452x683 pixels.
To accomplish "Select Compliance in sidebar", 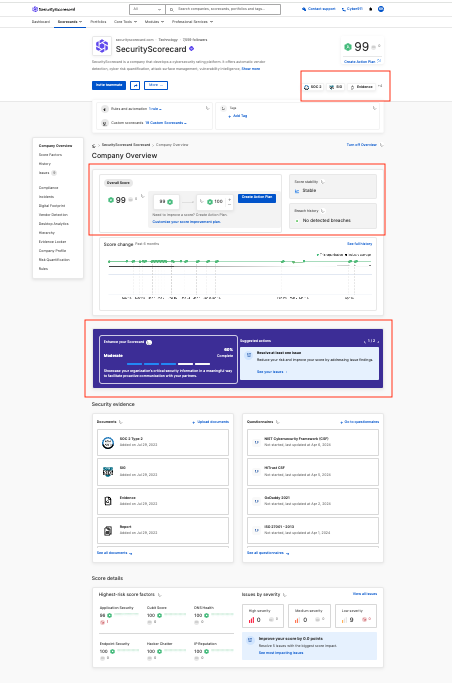I will pyautogui.click(x=48, y=188).
